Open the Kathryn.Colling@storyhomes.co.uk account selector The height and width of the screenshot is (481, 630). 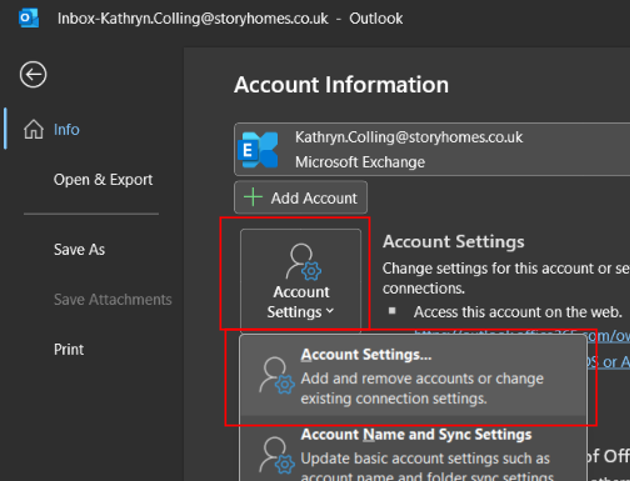[432, 149]
